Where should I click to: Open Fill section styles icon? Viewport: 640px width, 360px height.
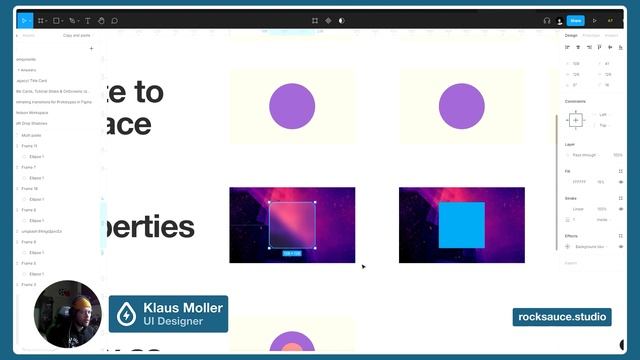pyautogui.click(x=620, y=171)
